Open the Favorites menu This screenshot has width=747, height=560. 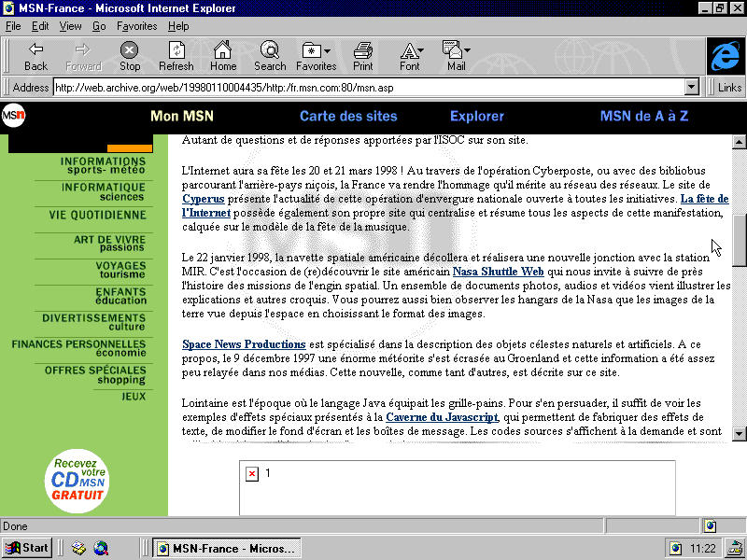(x=136, y=26)
